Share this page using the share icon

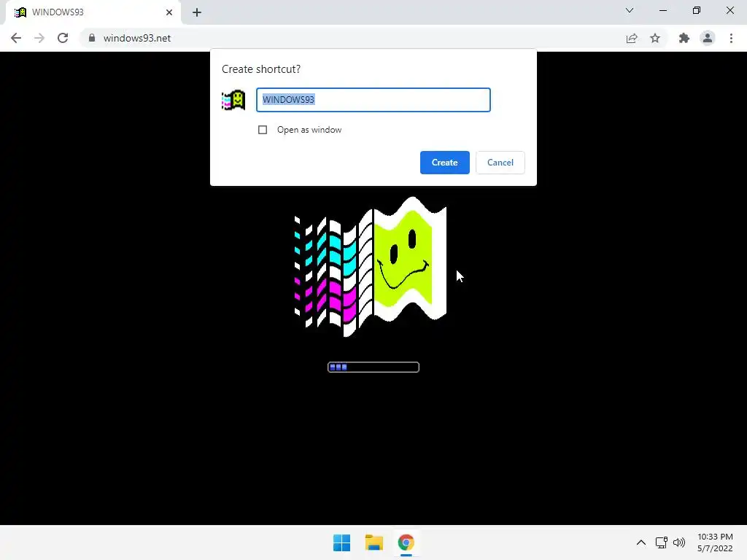point(632,38)
